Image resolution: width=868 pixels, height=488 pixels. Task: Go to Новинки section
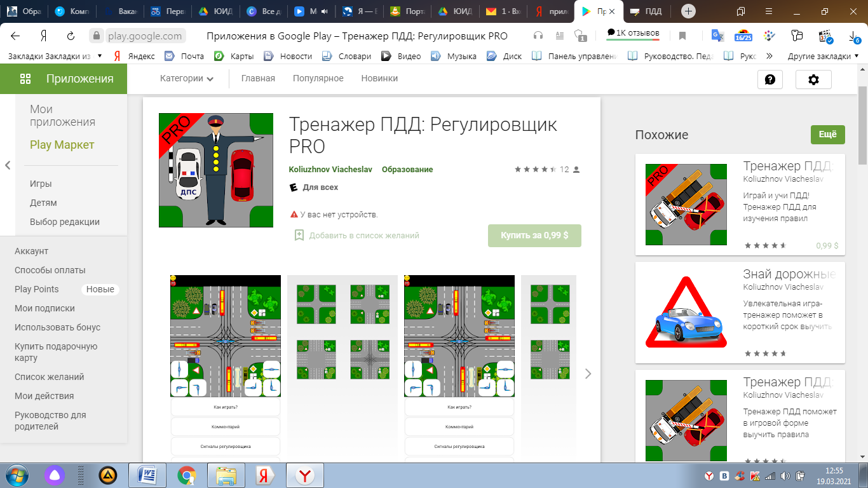point(379,79)
